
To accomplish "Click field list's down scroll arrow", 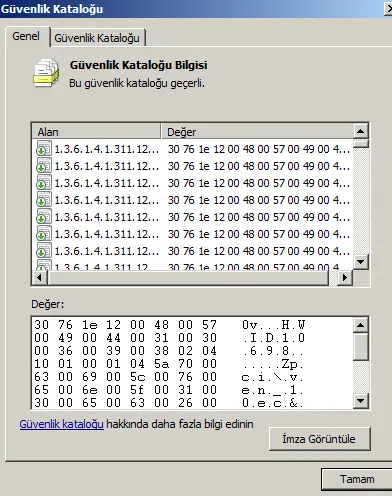I will point(360,262).
